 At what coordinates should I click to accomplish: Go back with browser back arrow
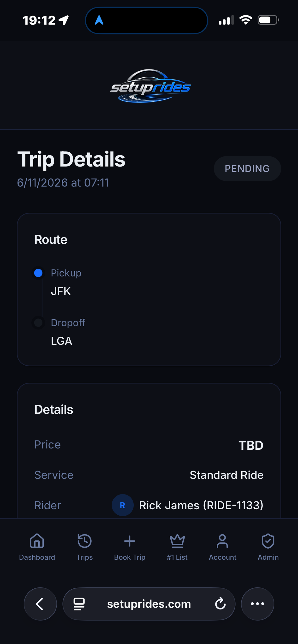coord(40,604)
